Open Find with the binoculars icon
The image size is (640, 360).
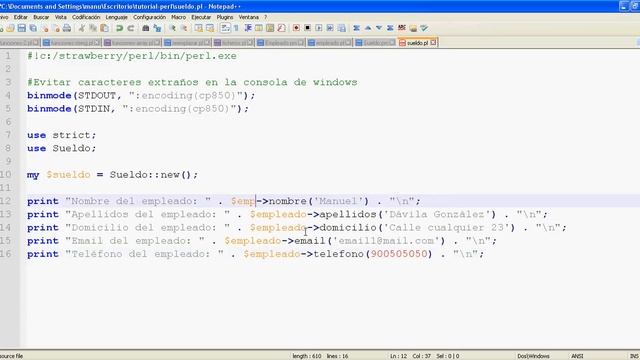(145, 28)
